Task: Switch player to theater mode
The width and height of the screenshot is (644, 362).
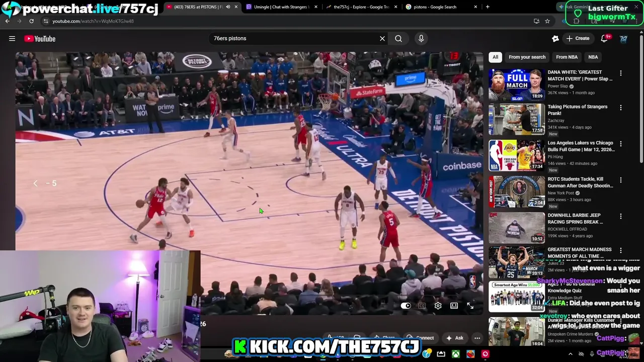Action: (x=454, y=306)
